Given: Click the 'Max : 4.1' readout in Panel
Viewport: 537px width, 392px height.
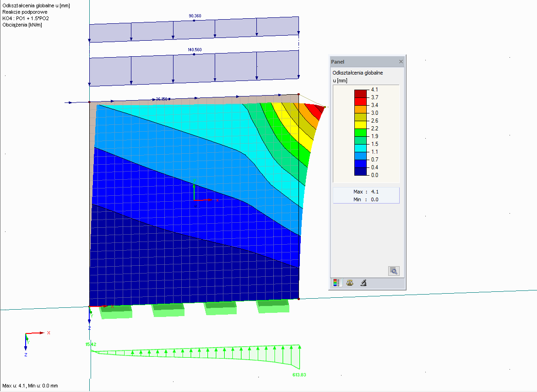Looking at the screenshot, I should [366, 192].
